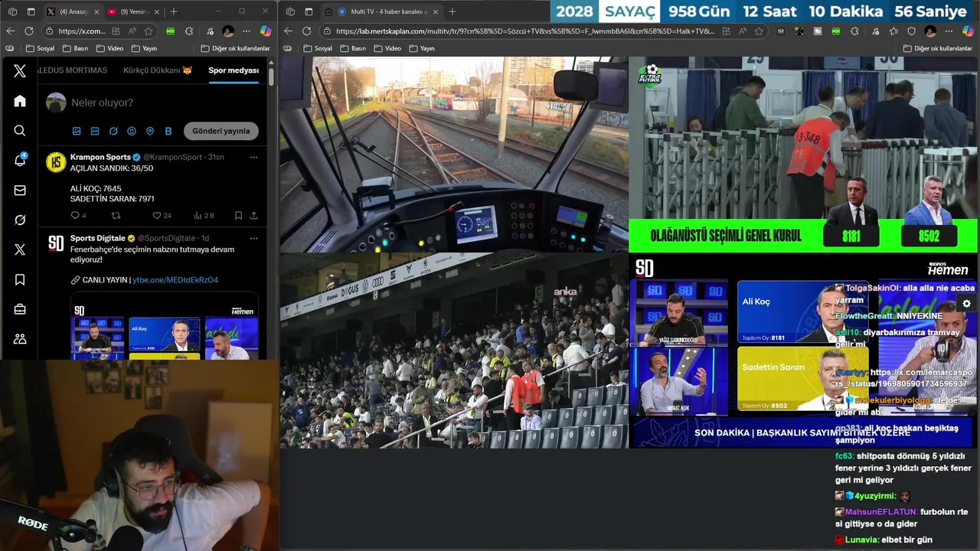Open Sports Digitale post more options
980x551 pixels.
(x=253, y=238)
